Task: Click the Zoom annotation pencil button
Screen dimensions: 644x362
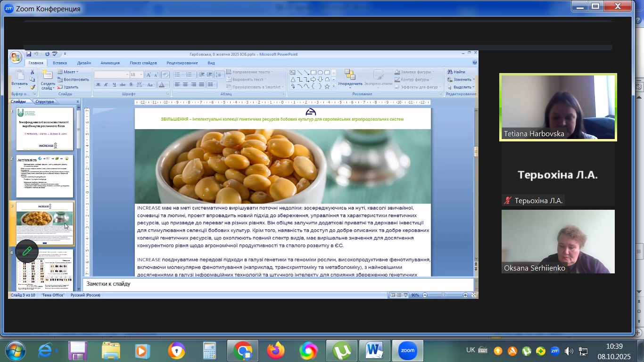Action: [26, 251]
